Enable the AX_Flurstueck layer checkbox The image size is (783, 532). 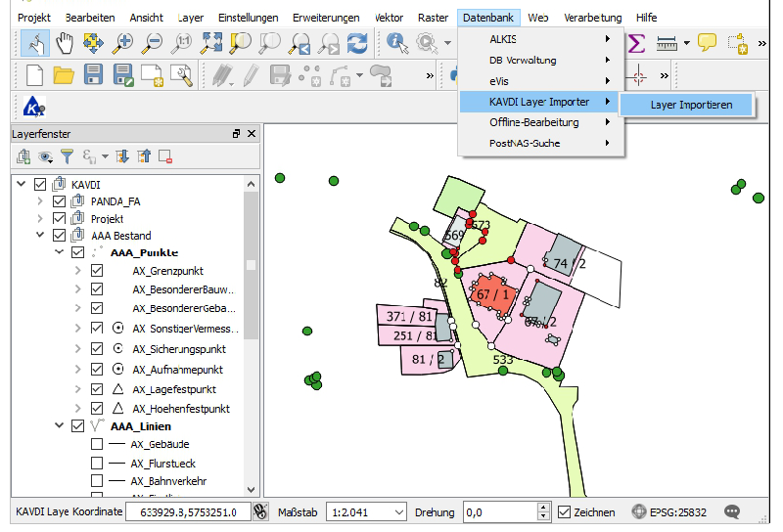96,463
